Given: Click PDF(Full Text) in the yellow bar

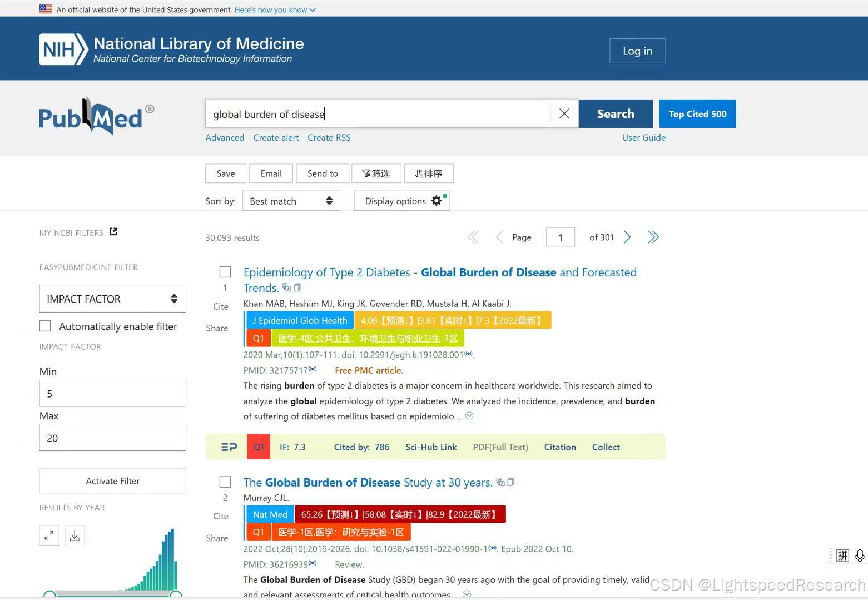Looking at the screenshot, I should point(500,447).
